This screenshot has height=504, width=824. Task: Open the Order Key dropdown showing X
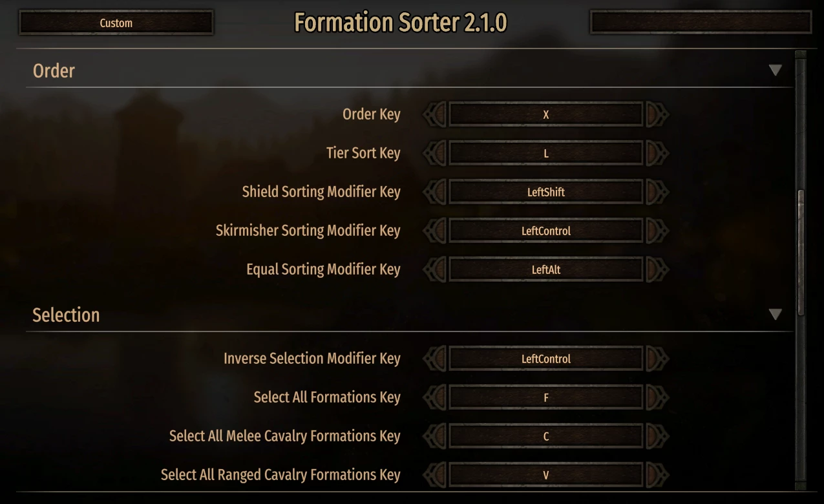click(x=546, y=115)
